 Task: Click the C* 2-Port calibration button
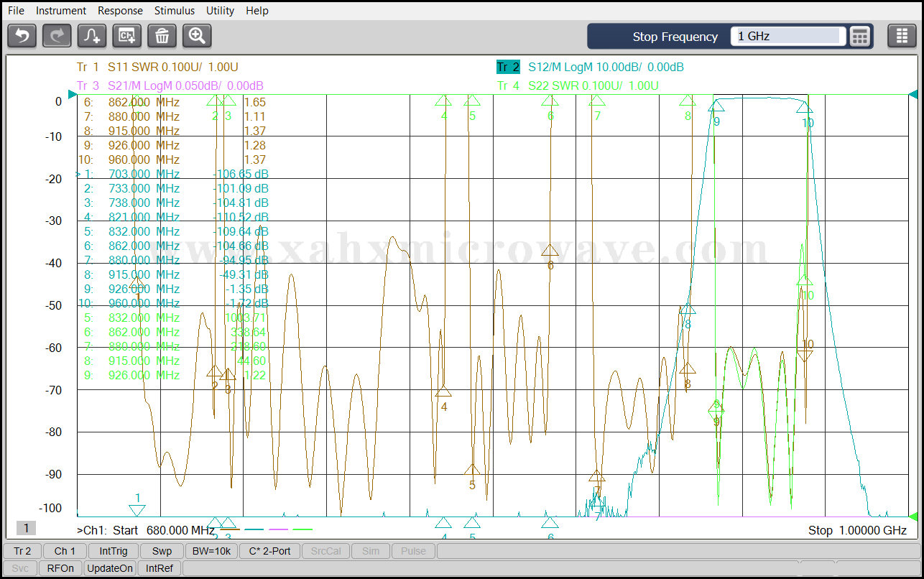click(x=269, y=551)
